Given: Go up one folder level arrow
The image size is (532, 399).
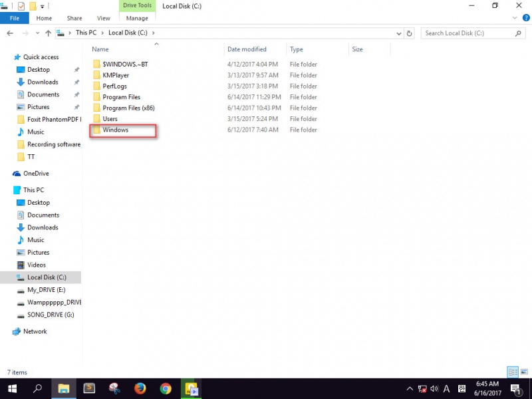Looking at the screenshot, I should pyautogui.click(x=48, y=33).
